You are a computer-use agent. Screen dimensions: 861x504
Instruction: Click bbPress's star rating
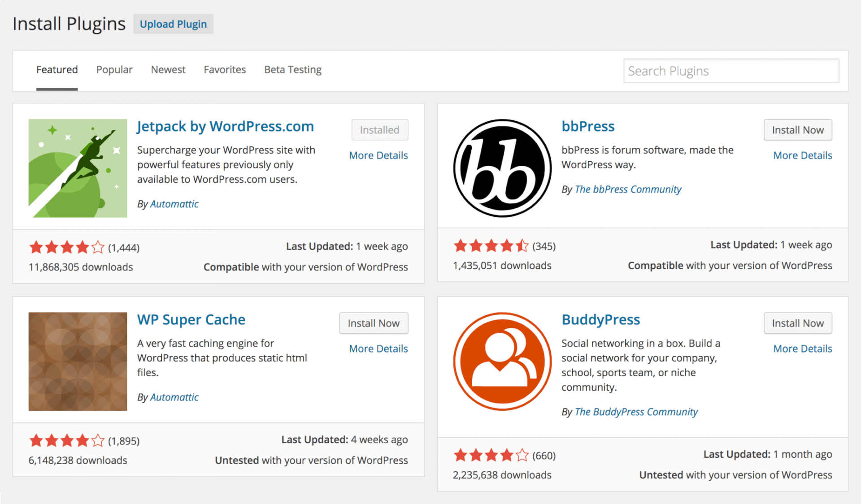pyautogui.click(x=491, y=246)
